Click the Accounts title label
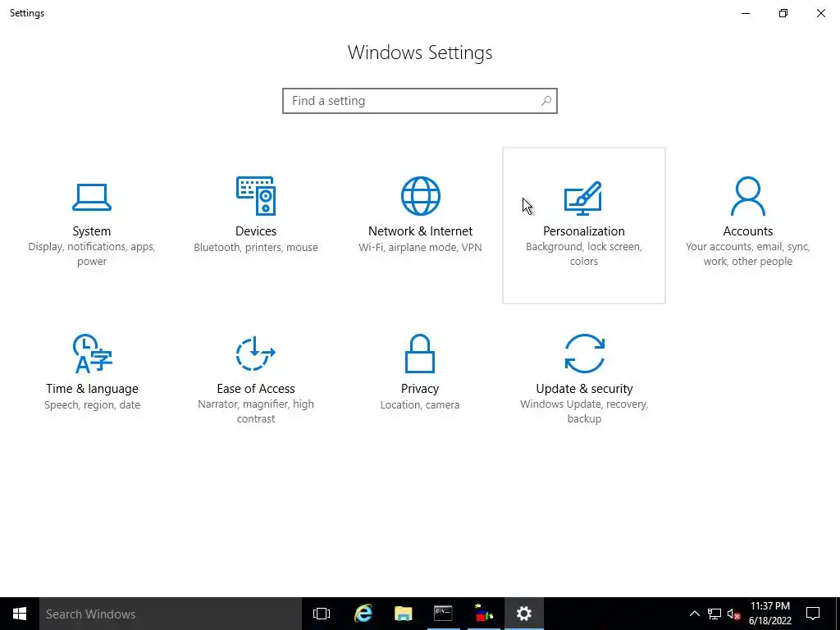 (748, 231)
